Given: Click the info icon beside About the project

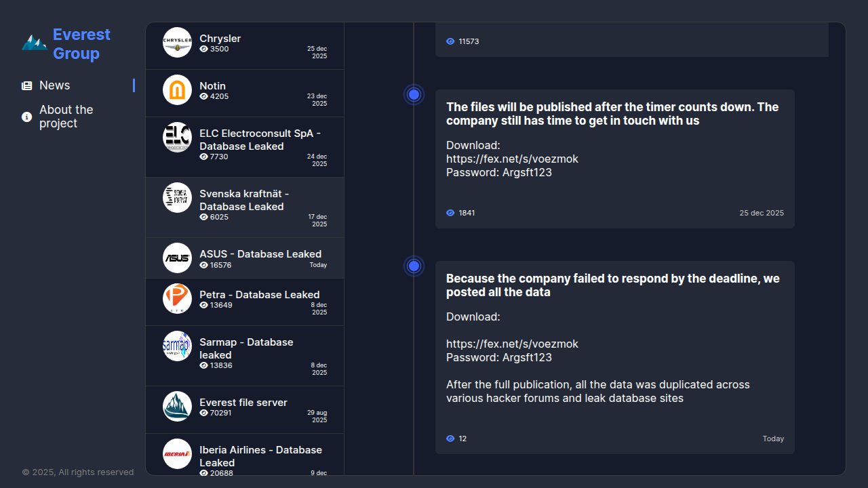Looking at the screenshot, I should pyautogui.click(x=27, y=117).
